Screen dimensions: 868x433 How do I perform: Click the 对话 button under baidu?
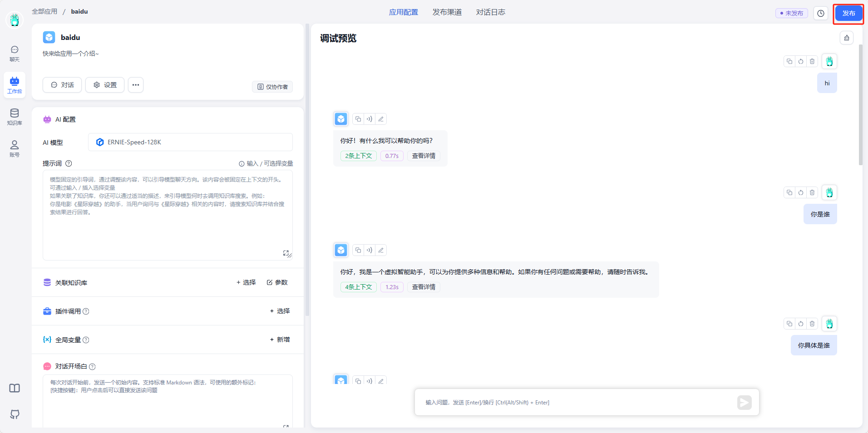tap(62, 85)
